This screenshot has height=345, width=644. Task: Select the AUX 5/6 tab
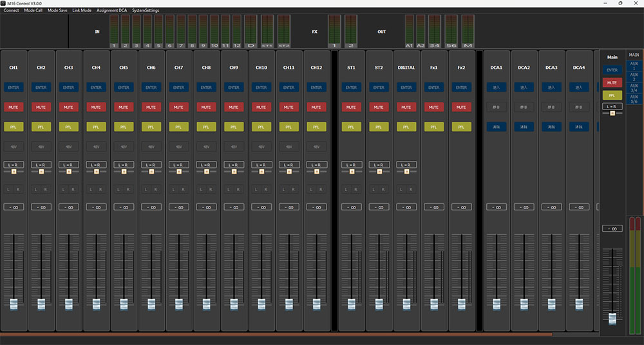pos(634,99)
